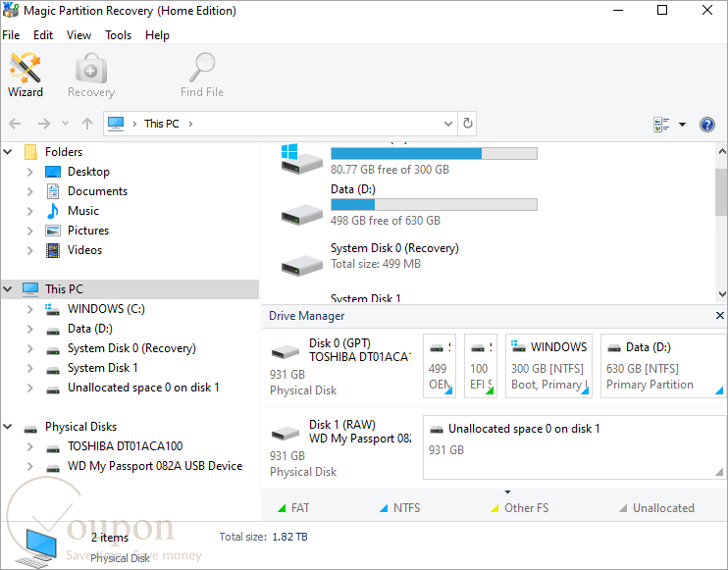
Task: Select the Music folder icon
Action: 53,211
